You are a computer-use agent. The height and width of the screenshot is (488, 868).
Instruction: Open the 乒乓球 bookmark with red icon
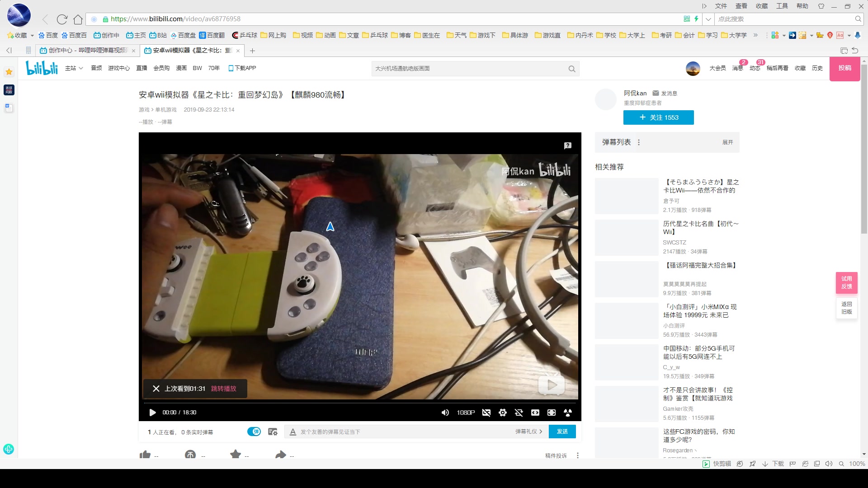pos(245,35)
